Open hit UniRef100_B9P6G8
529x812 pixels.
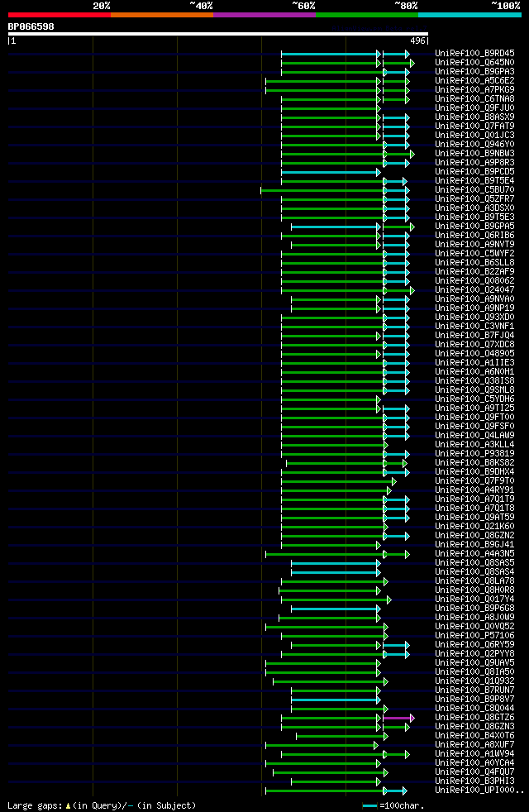click(474, 609)
